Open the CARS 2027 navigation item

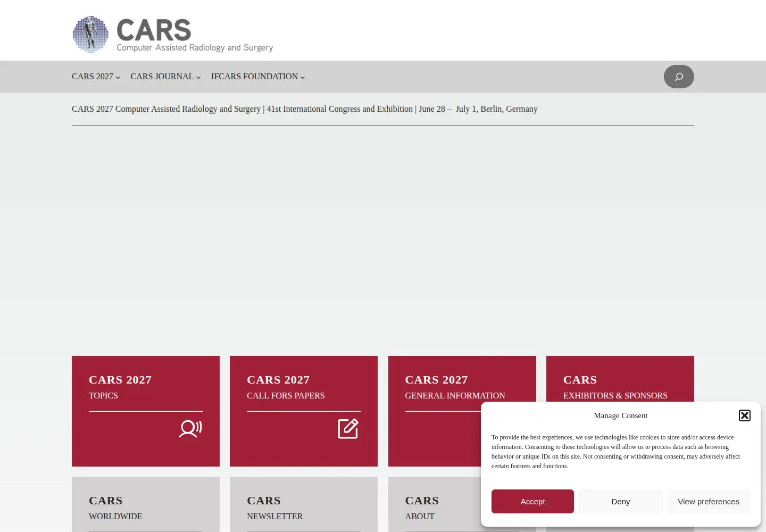(x=93, y=77)
